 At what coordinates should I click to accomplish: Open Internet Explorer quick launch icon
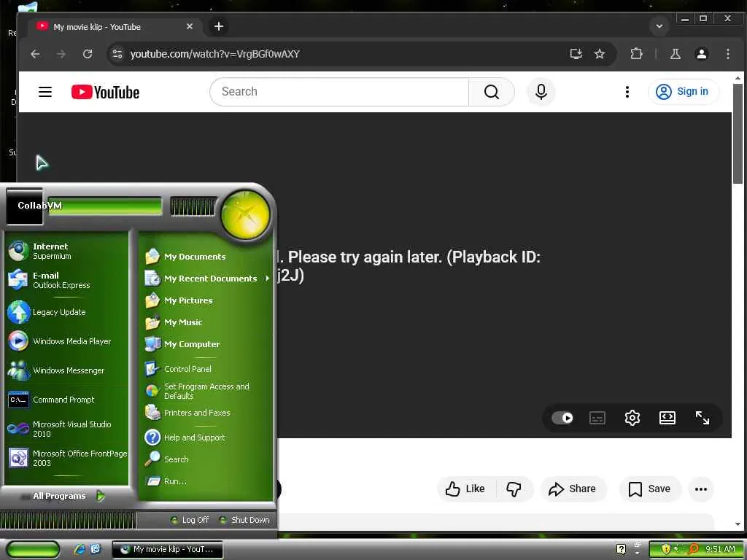tap(80, 550)
